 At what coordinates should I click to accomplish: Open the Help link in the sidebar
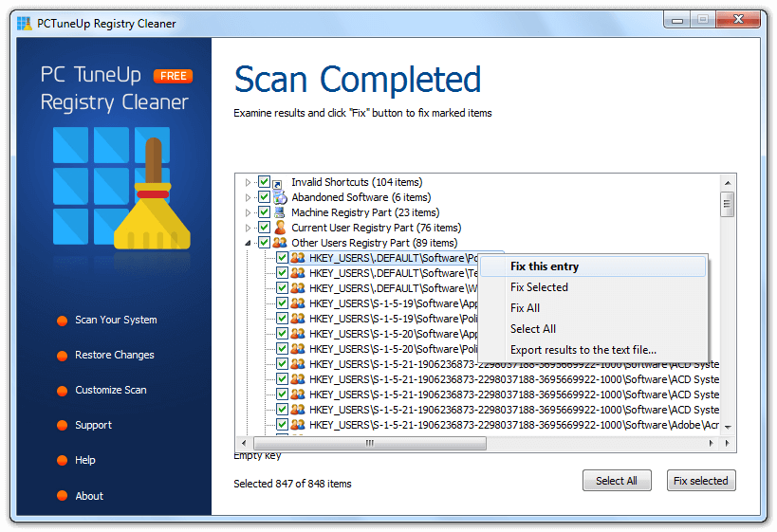click(84, 460)
